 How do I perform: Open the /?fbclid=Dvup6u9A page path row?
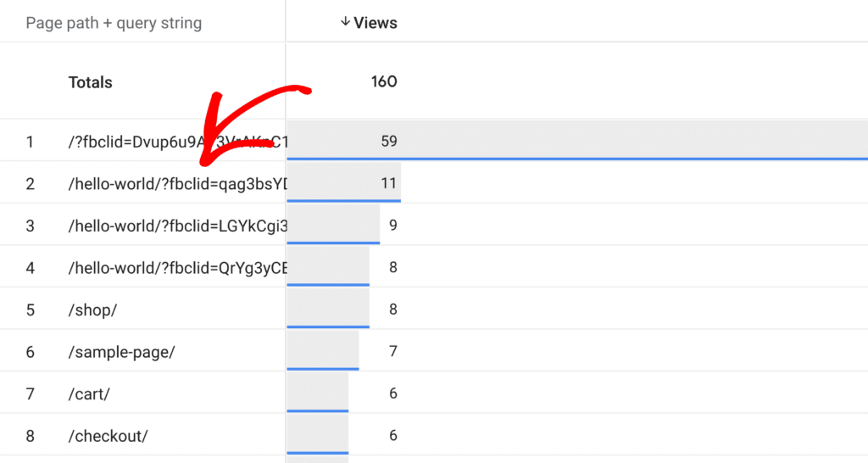[x=127, y=141]
